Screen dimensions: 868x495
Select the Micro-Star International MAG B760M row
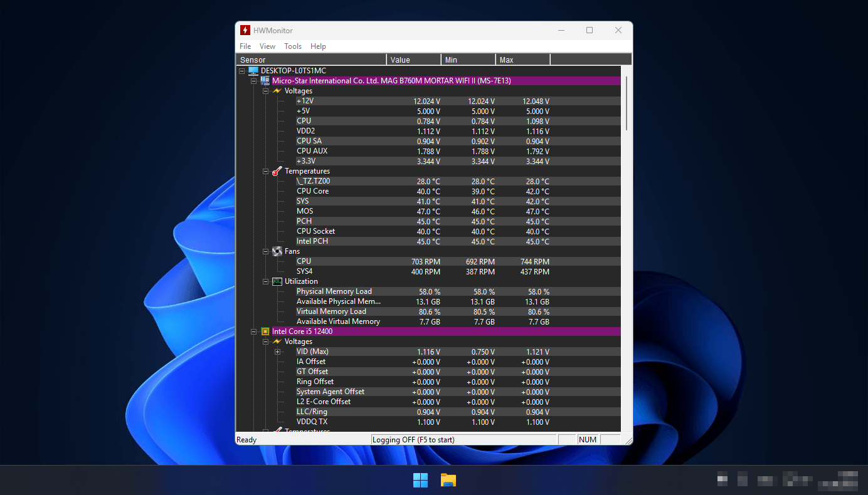[x=445, y=81]
